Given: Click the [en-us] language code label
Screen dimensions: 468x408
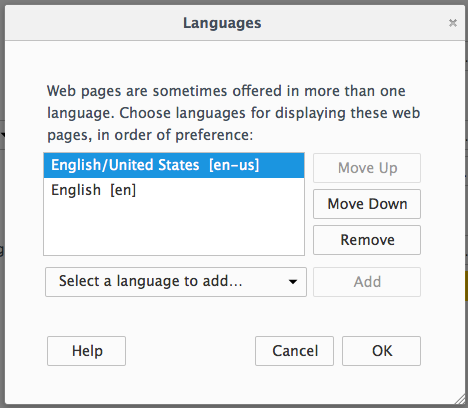Looking at the screenshot, I should (x=234, y=165).
